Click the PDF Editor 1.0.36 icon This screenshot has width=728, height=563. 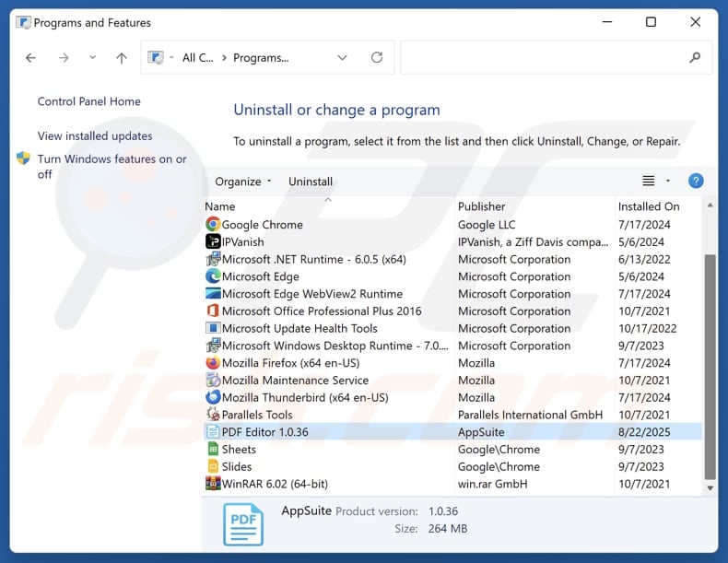click(213, 432)
